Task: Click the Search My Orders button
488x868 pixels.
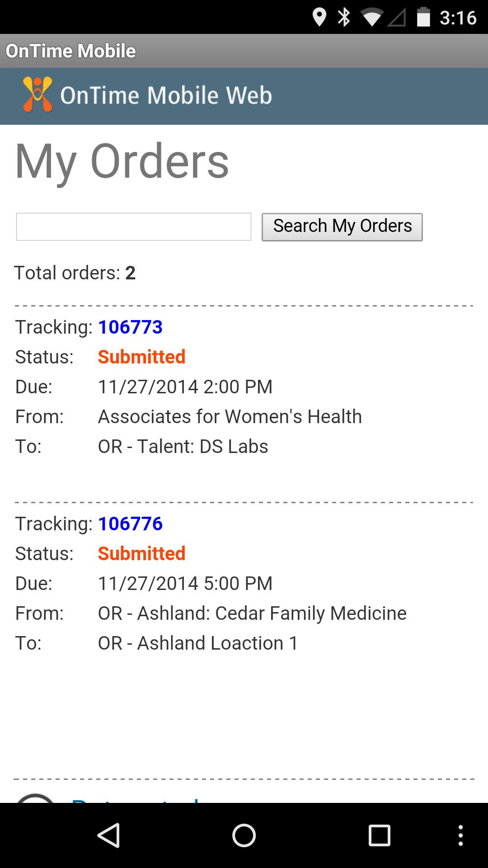Action: coord(342,226)
